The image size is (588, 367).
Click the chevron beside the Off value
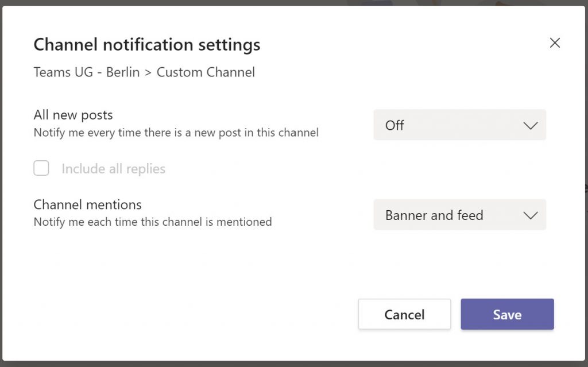pyautogui.click(x=530, y=126)
